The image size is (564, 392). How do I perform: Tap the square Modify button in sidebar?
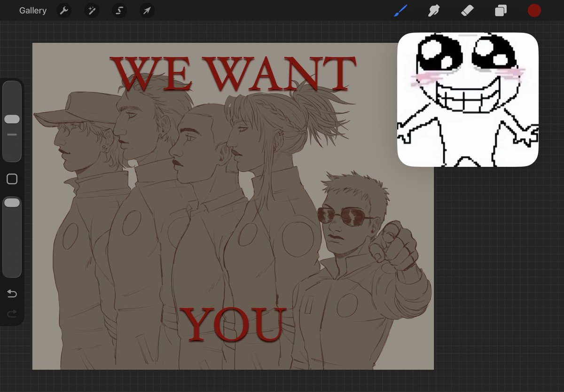(12, 179)
